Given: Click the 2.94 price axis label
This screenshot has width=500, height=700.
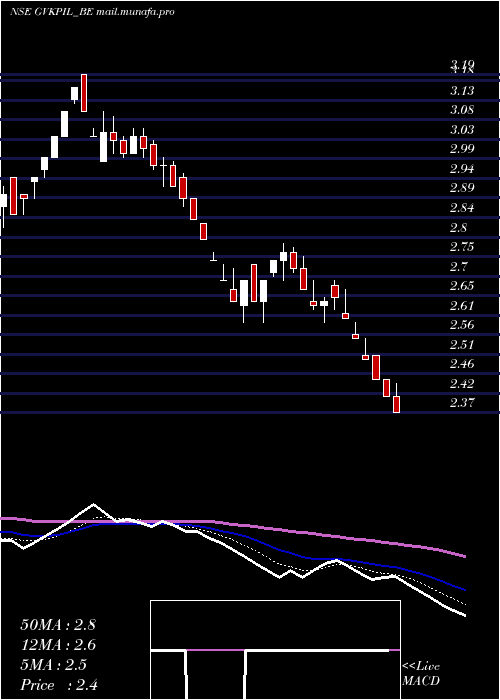Looking at the screenshot, I should click(x=462, y=168).
